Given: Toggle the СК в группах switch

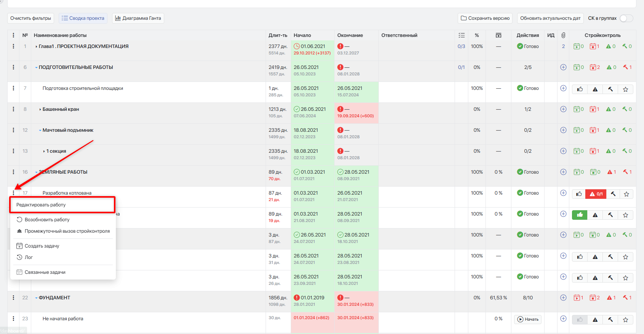Looking at the screenshot, I should coord(626,18).
